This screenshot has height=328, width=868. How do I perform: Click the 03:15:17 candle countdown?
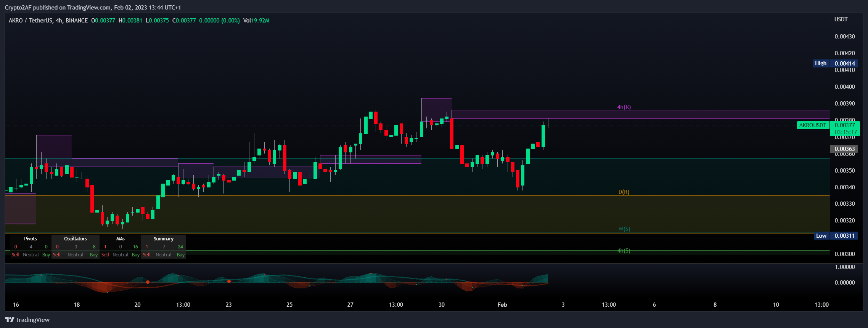click(x=845, y=132)
